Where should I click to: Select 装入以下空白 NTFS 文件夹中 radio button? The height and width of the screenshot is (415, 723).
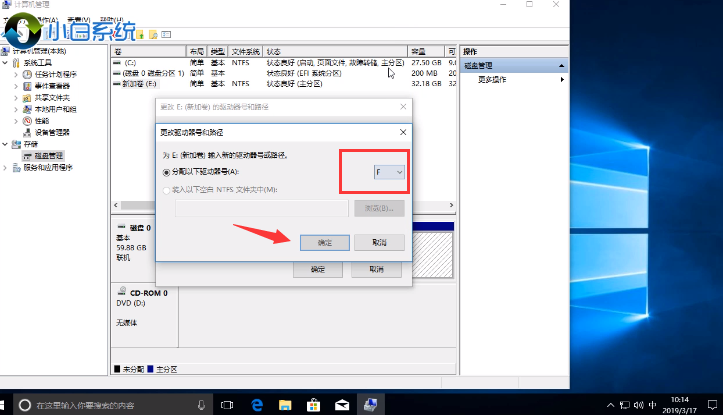click(x=166, y=190)
